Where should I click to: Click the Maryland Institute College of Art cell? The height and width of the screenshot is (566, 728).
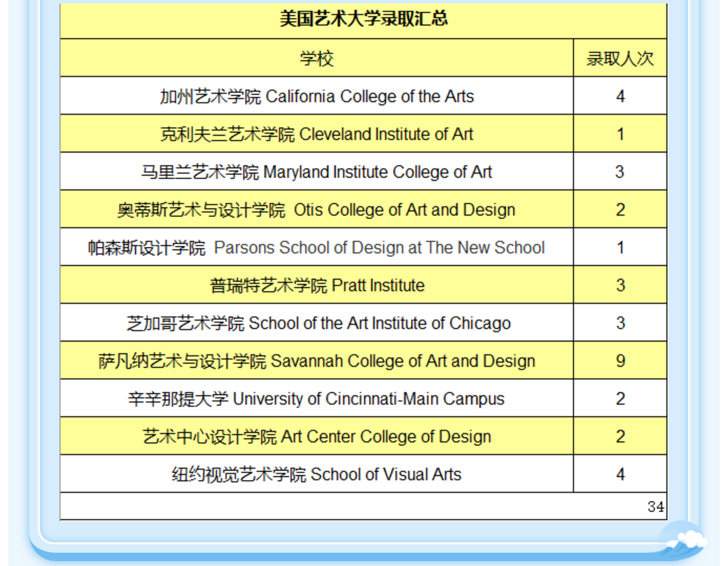click(x=316, y=172)
